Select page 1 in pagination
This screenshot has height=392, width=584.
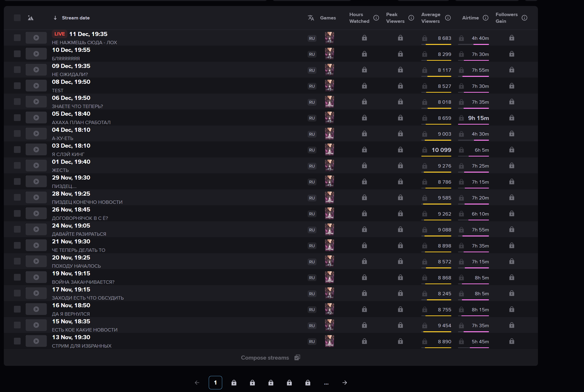pyautogui.click(x=215, y=382)
